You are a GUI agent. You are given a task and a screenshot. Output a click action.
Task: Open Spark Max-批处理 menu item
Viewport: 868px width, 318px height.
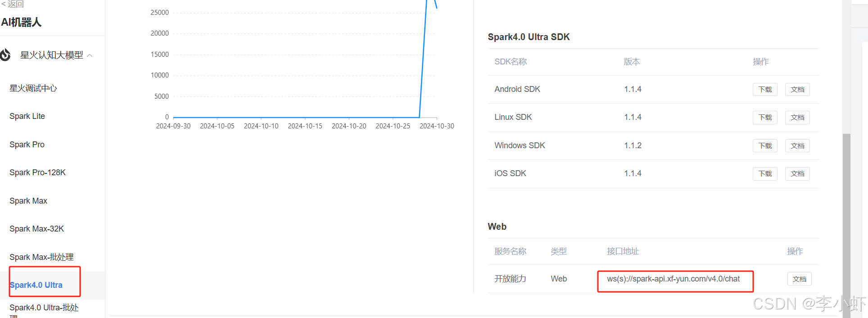tap(41, 257)
